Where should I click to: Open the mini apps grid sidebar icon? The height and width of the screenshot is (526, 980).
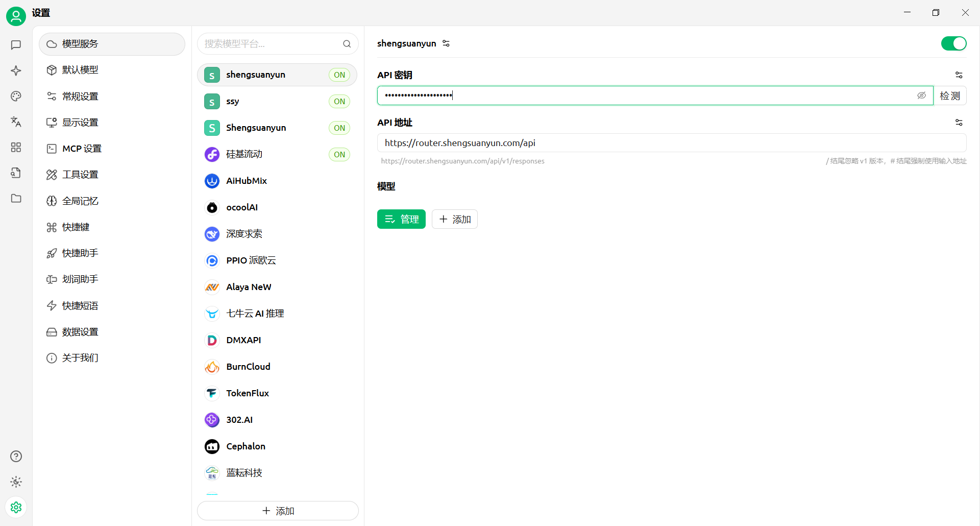pos(16,147)
